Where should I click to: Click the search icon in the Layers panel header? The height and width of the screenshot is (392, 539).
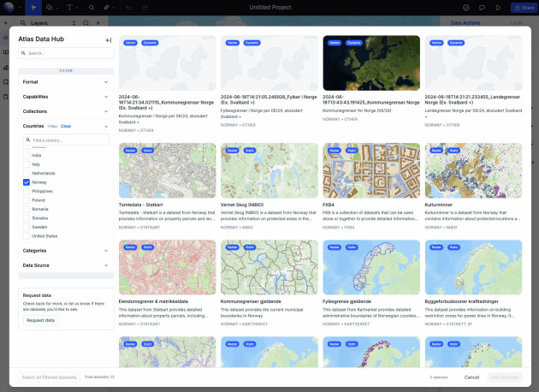tap(23, 23)
